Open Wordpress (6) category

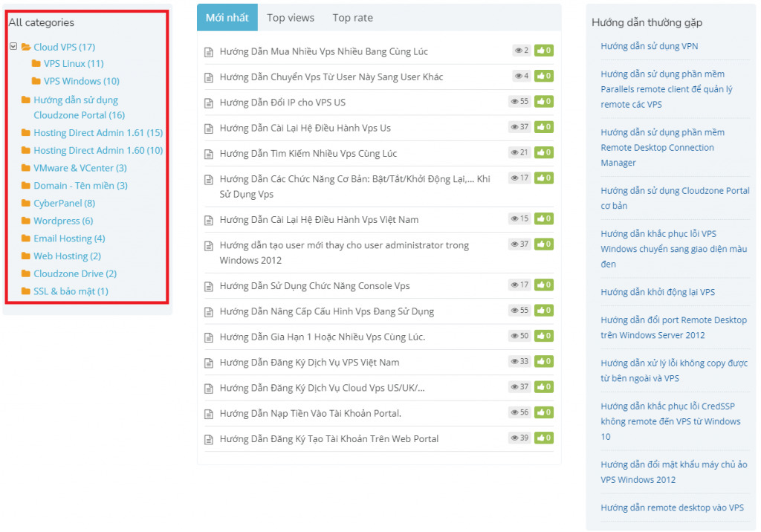point(63,221)
